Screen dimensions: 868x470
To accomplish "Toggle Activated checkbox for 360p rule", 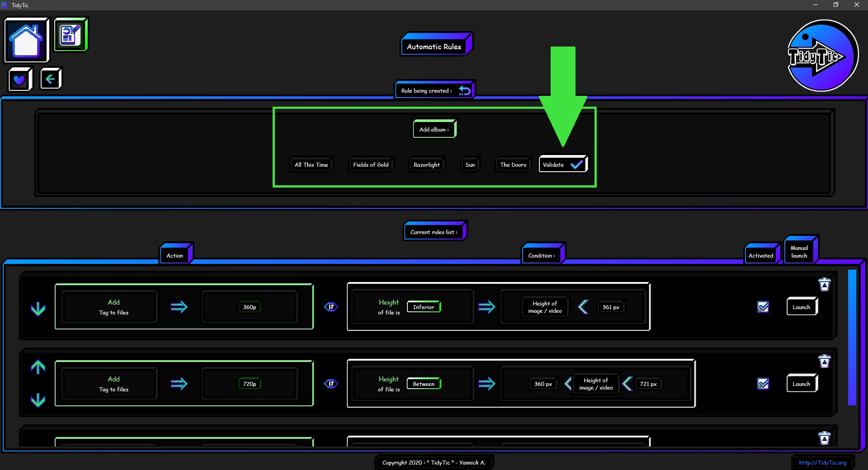I will (763, 307).
